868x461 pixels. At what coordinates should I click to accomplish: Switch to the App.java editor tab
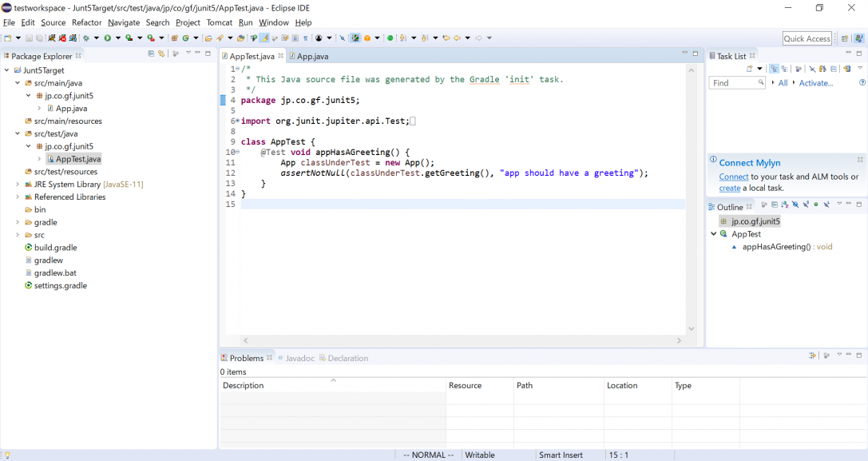click(312, 56)
